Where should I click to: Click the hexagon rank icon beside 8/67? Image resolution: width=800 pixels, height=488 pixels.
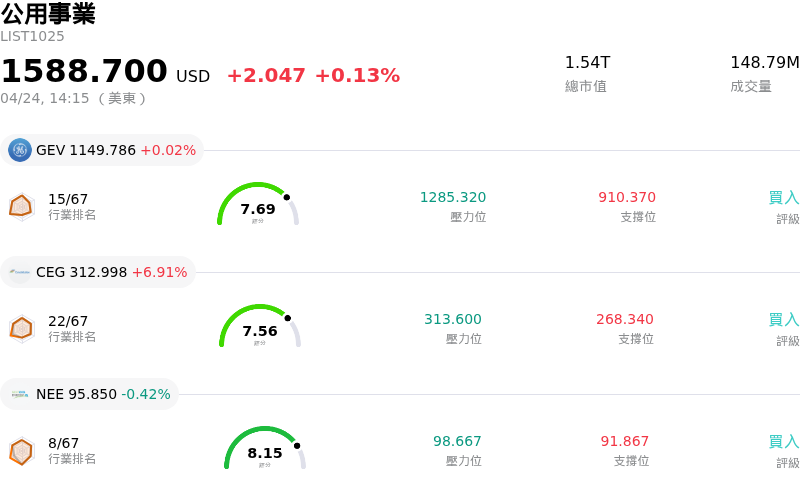point(21,452)
